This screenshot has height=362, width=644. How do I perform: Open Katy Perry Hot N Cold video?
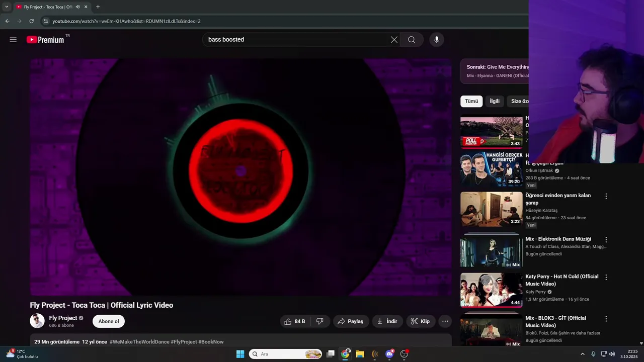562,280
